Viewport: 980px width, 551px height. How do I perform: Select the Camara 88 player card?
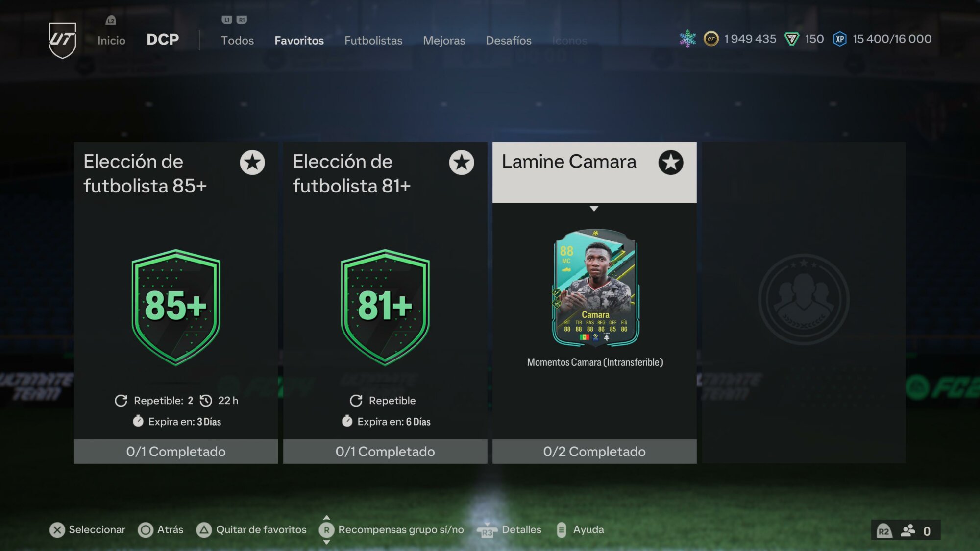coord(595,288)
